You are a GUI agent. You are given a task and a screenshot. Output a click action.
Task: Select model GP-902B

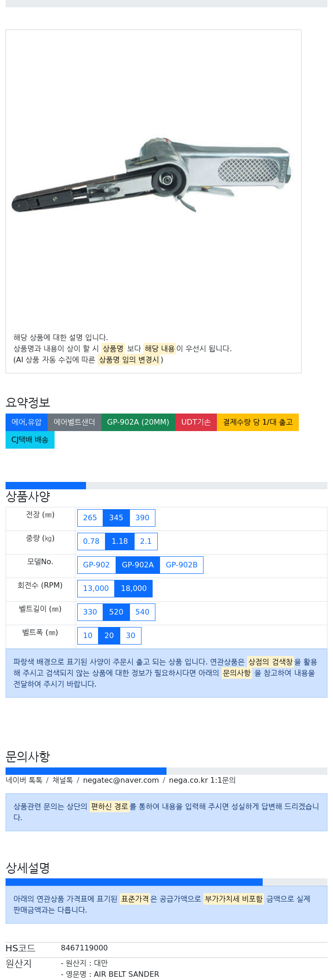[181, 565]
